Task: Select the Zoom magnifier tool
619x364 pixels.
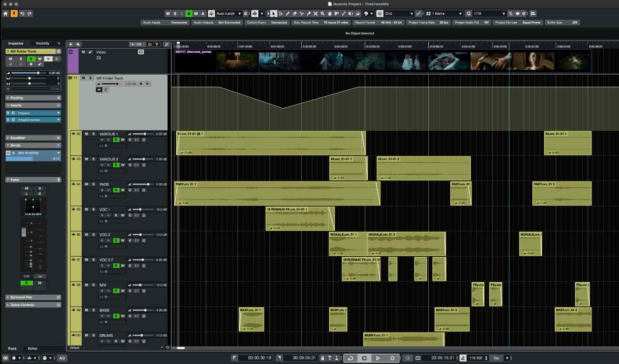Action: pos(323,14)
